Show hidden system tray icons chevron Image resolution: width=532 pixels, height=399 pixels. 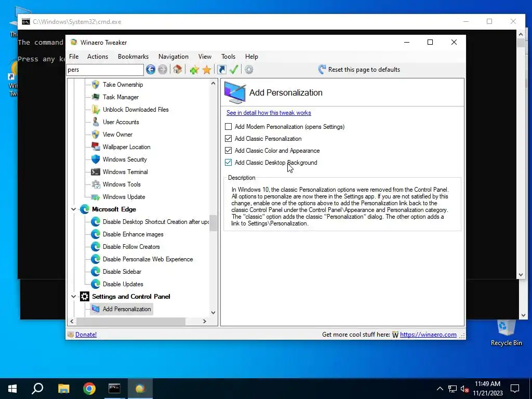[x=440, y=389]
